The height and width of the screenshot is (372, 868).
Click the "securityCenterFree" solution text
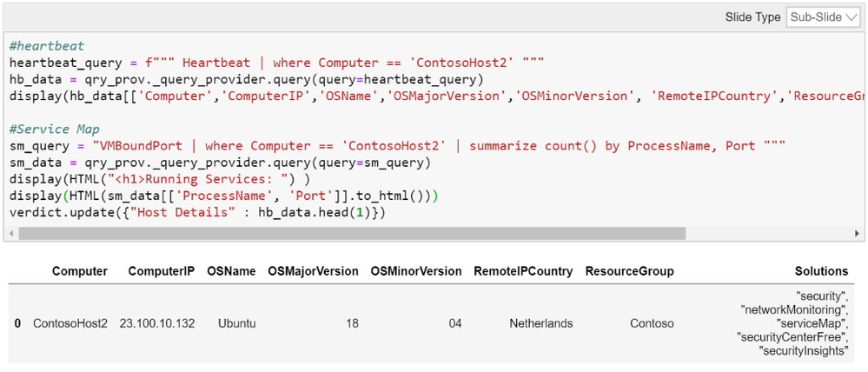coord(792,336)
